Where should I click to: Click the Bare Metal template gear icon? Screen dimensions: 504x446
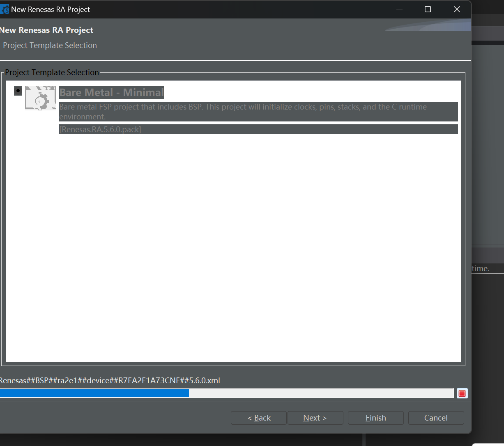[x=40, y=98]
